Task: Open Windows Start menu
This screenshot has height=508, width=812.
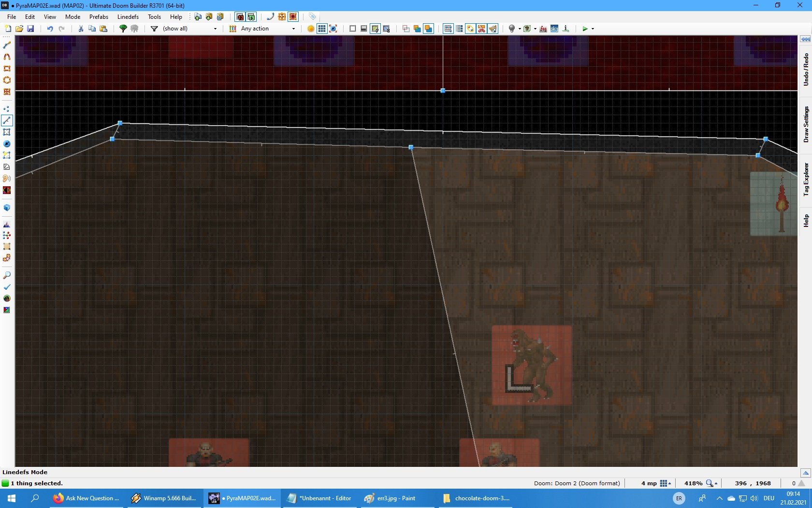Action: (x=12, y=498)
